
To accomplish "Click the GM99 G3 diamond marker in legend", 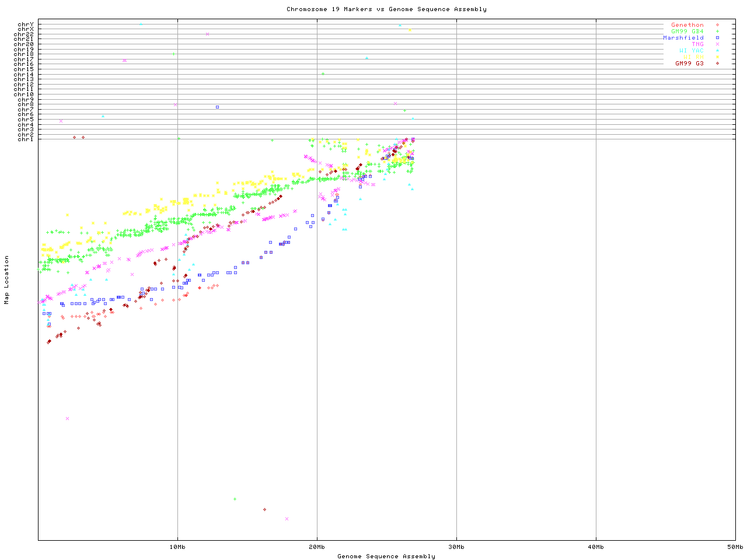I will pos(717,64).
